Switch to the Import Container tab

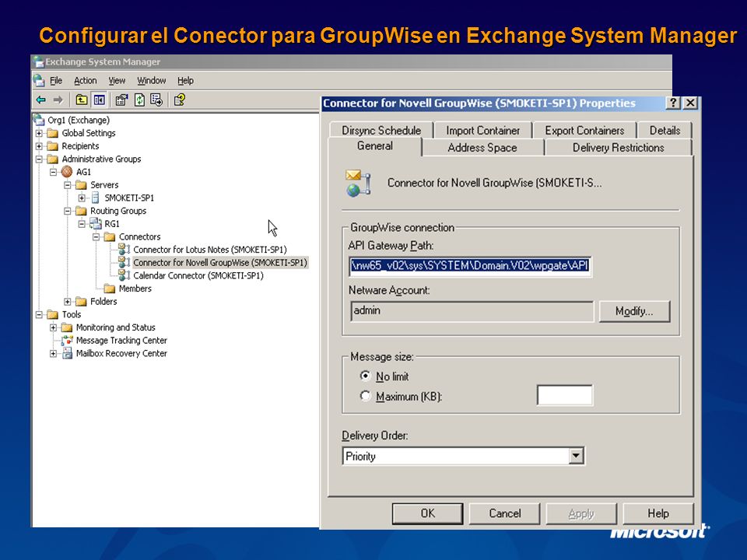tap(482, 130)
